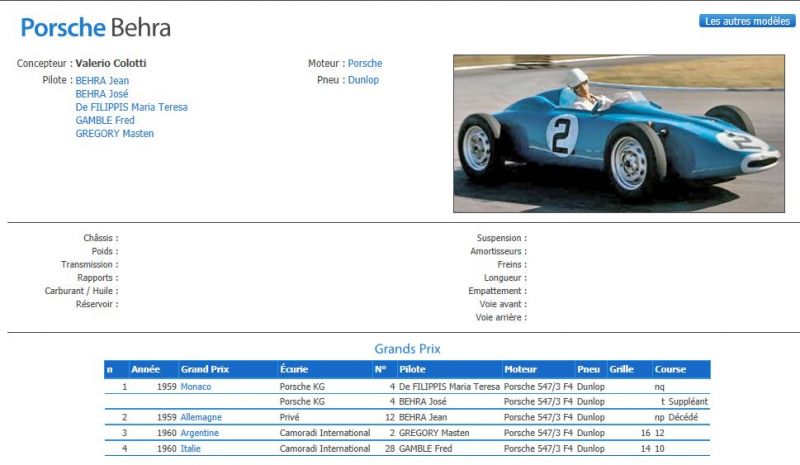Click the 'Porsche Behra' page title

95,28
